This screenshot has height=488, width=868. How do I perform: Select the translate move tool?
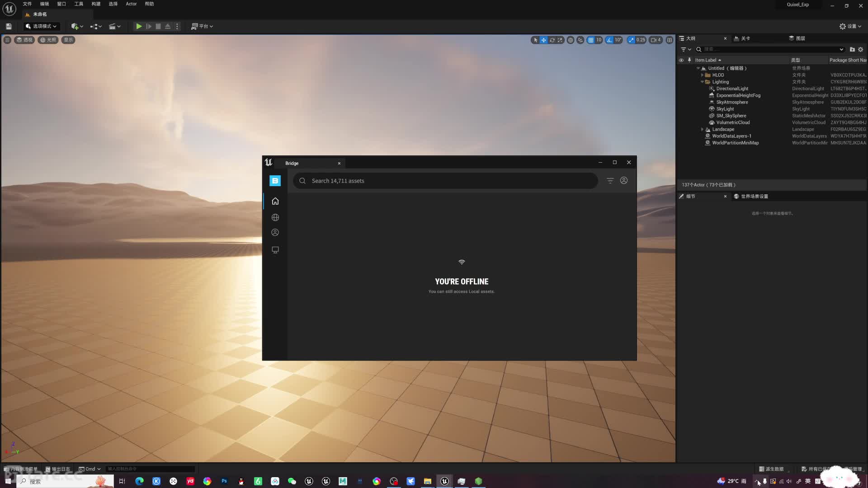[544, 40]
